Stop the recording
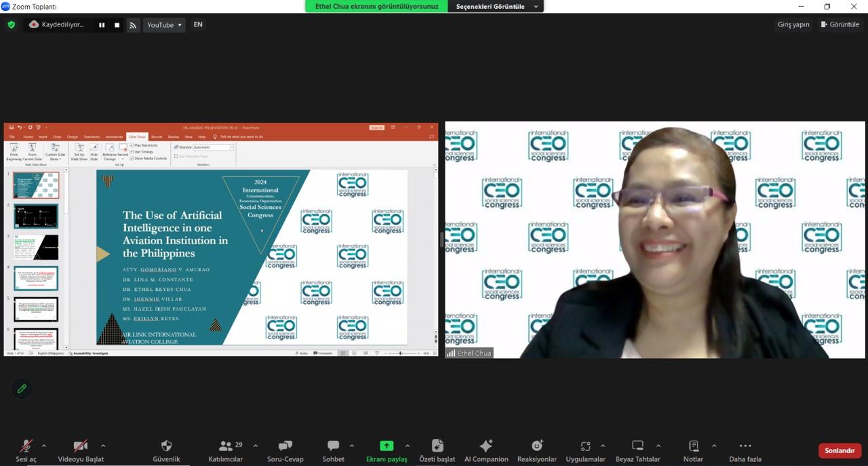The width and height of the screenshot is (868, 466). click(117, 25)
